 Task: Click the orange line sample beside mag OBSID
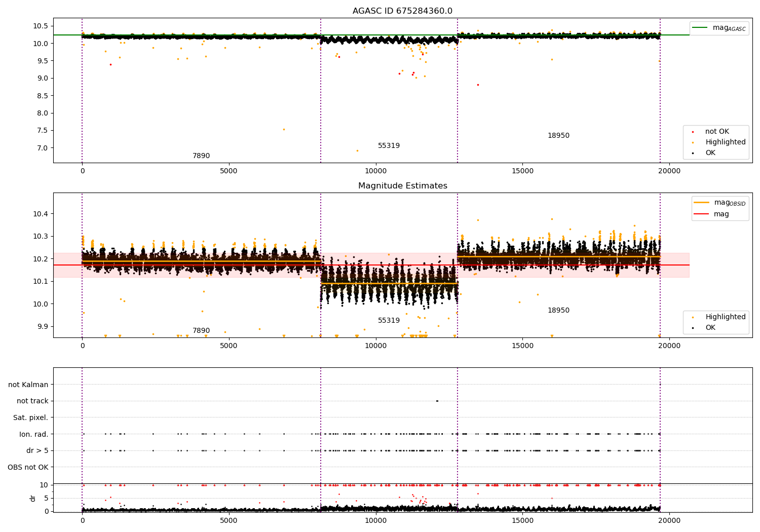pyautogui.click(x=702, y=203)
